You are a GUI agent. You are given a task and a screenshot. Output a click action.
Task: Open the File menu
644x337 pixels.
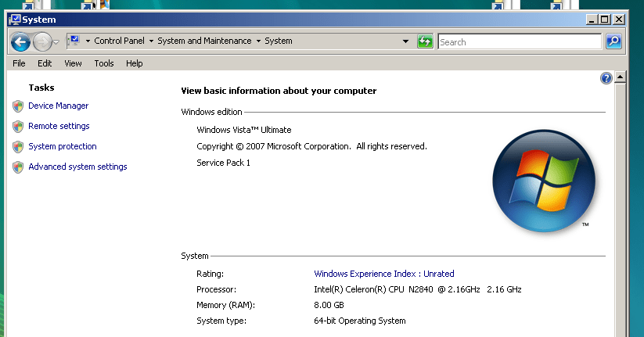20,63
